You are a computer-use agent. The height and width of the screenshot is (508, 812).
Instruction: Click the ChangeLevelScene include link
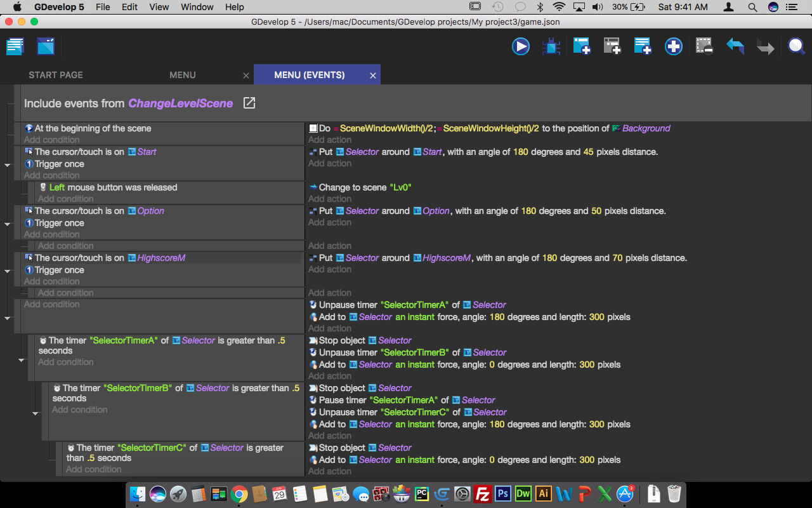pos(181,103)
